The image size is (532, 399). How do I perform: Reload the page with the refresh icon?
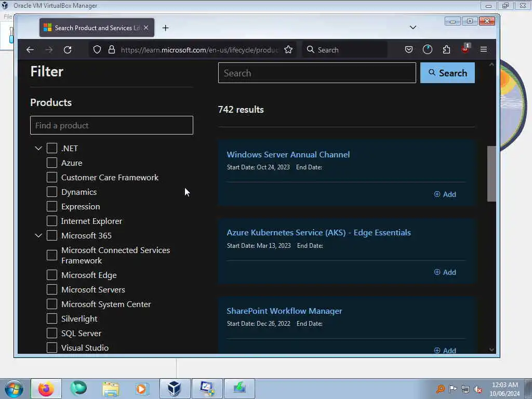point(68,50)
